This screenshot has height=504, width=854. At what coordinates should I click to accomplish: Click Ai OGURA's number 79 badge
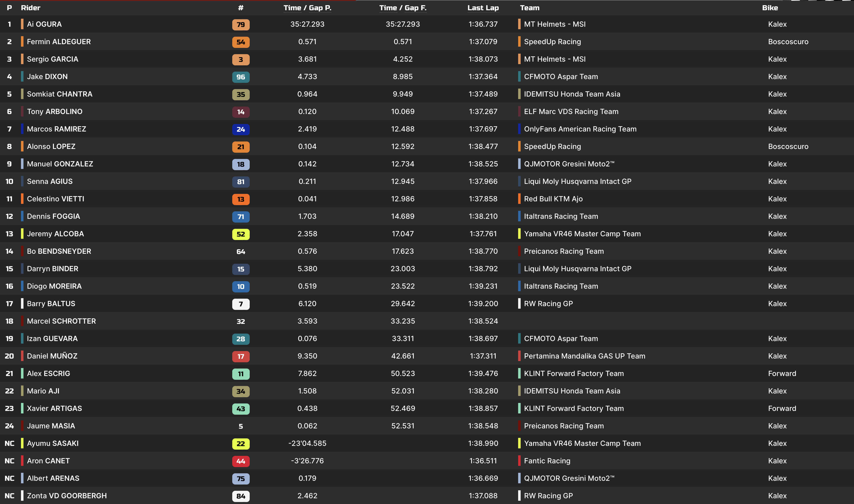point(241,24)
